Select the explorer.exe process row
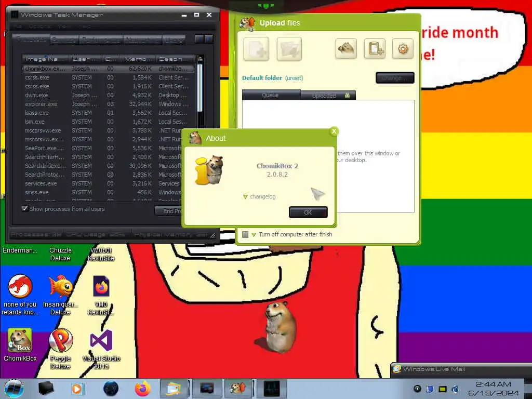 (108, 104)
